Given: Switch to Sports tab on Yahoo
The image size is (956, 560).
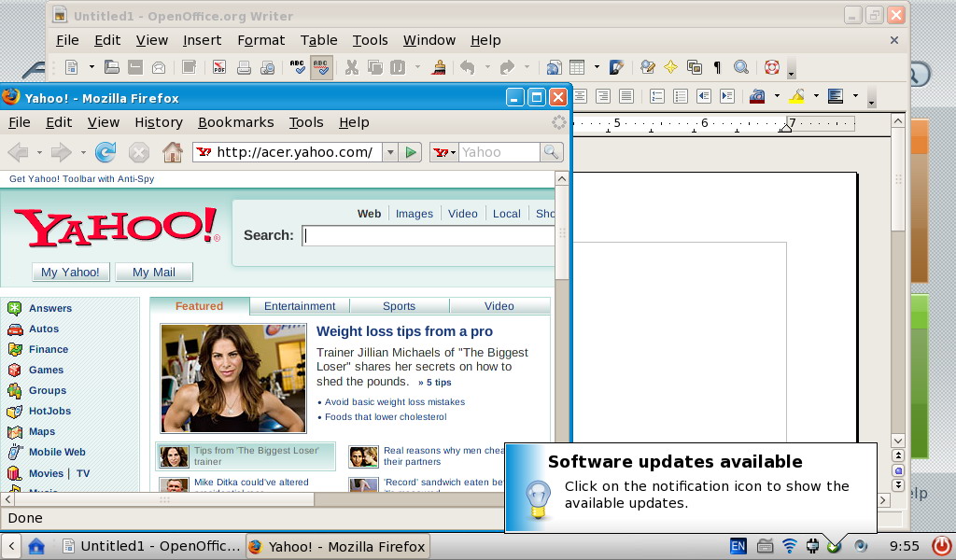Looking at the screenshot, I should 400,306.
